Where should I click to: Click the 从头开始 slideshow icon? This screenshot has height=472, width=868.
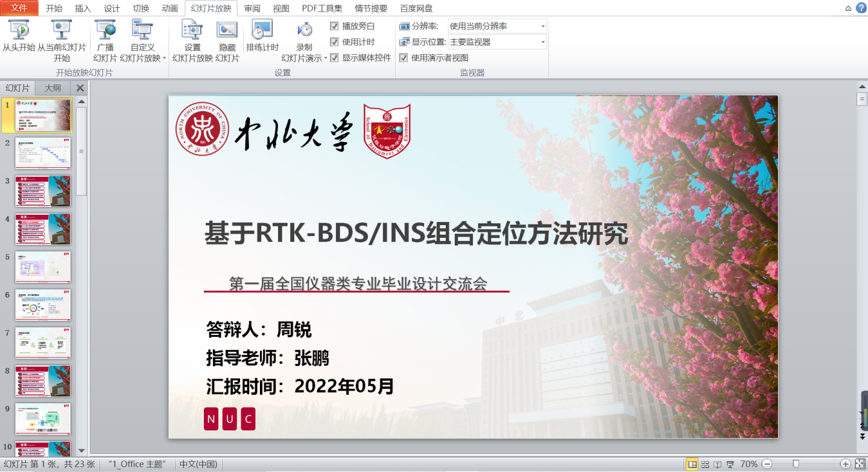[19, 30]
